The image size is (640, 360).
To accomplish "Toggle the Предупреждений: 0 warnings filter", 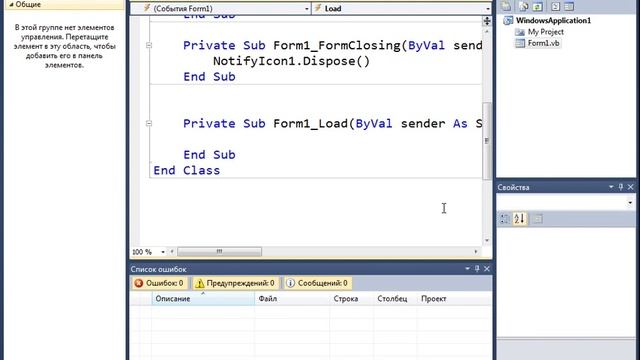I will pyautogui.click(x=235, y=283).
